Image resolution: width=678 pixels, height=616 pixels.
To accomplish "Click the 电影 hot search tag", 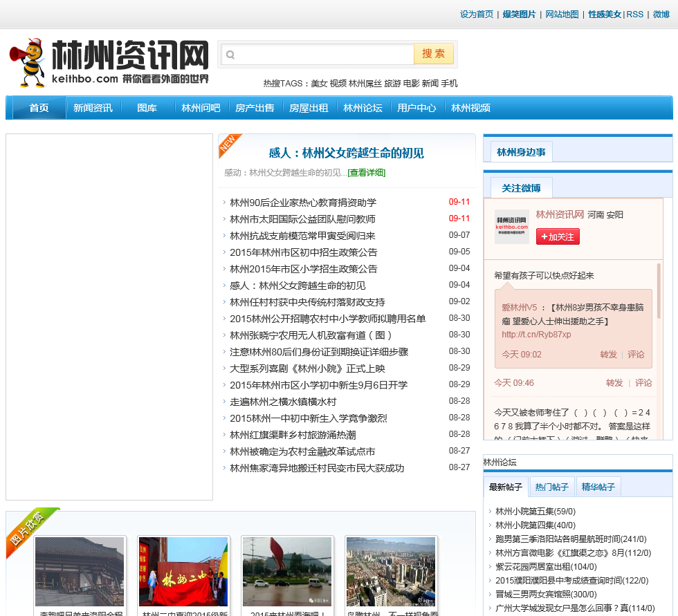I will coord(411,84).
